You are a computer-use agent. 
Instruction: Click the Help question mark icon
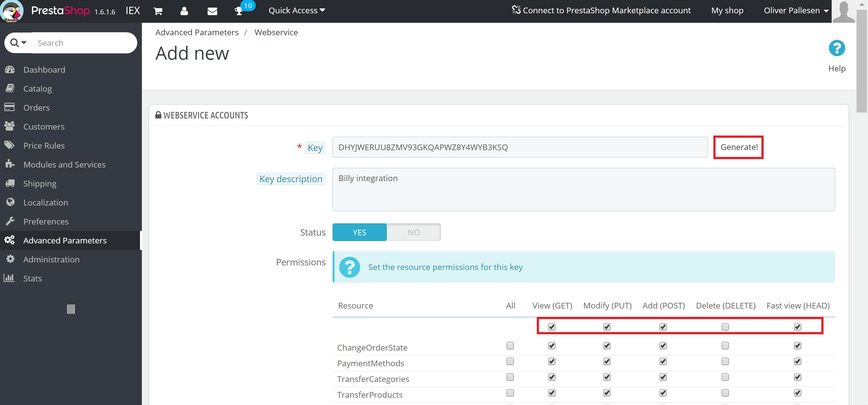click(837, 48)
